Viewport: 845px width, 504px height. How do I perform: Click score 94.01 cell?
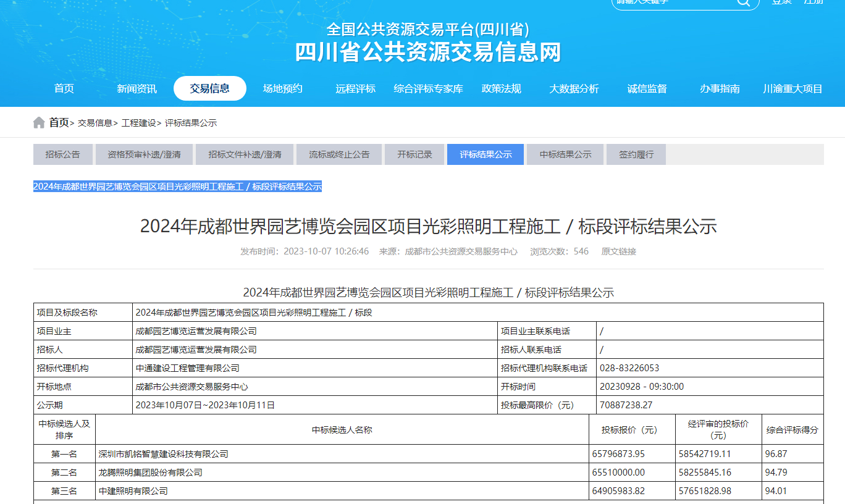792,491
